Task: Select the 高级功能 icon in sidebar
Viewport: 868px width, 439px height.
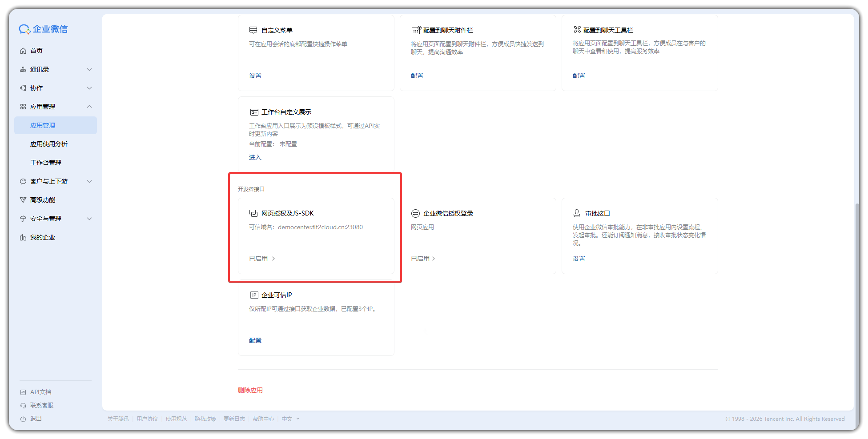Action: 23,200
